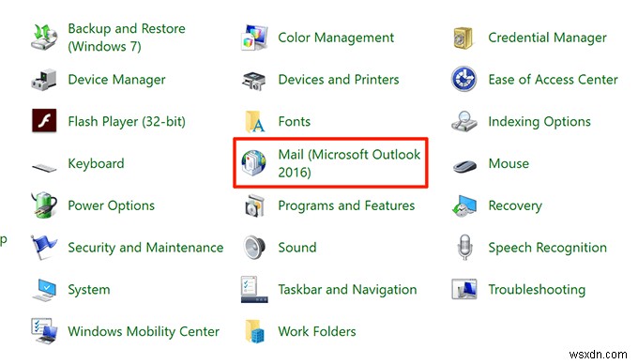Screen dimensions: 638x364
Task: Open the Recovery link
Action: point(515,205)
